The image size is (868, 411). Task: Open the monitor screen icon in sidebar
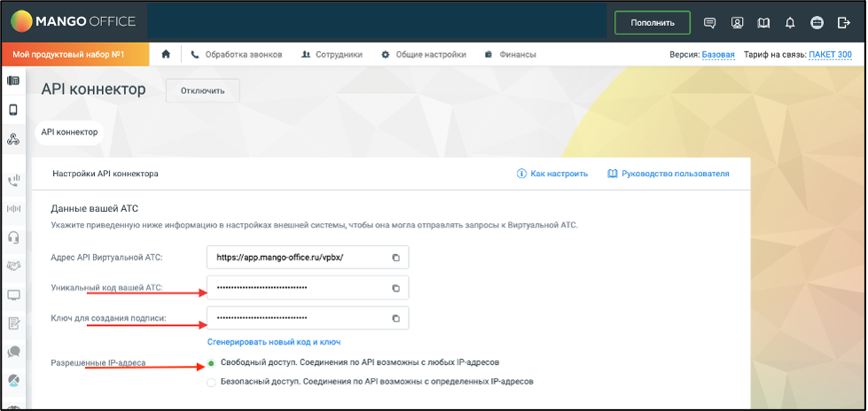point(13,295)
